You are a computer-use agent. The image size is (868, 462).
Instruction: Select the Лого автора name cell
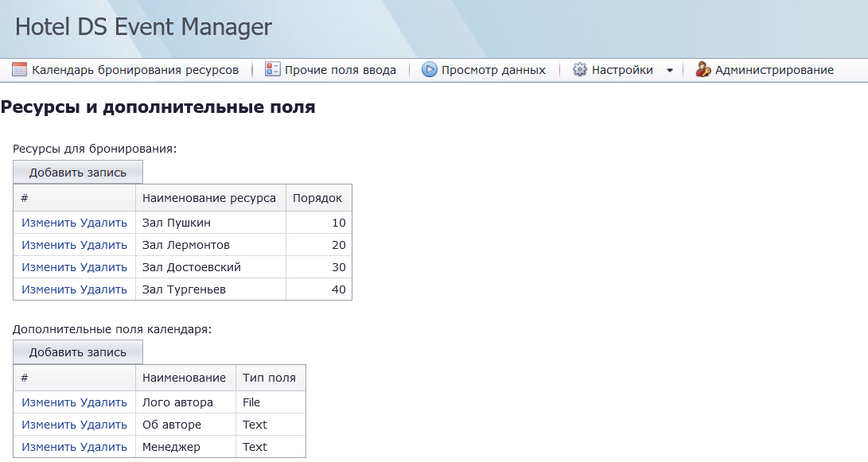185,402
